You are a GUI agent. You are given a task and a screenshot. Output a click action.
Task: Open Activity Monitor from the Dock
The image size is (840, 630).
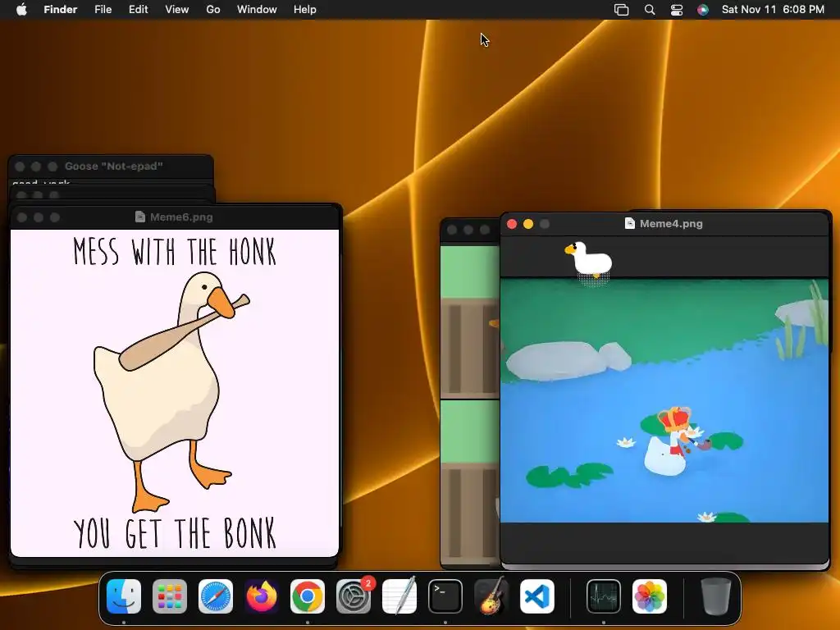(604, 596)
